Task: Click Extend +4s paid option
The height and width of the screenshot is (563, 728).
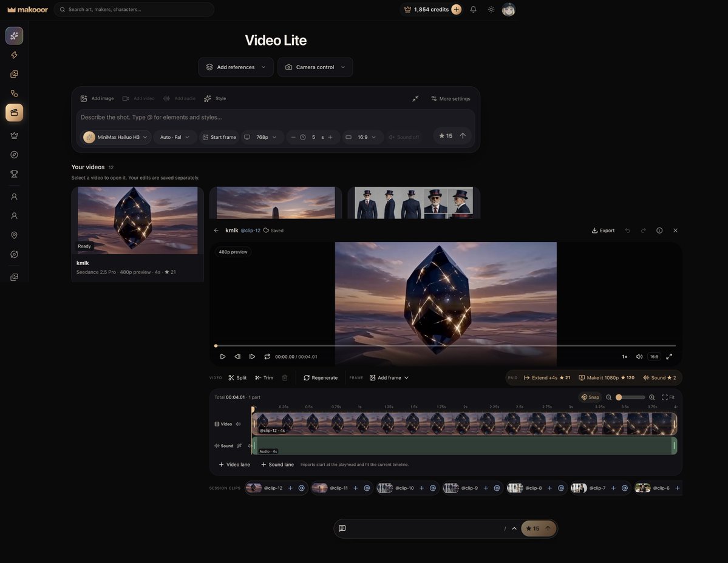Action: (547, 378)
